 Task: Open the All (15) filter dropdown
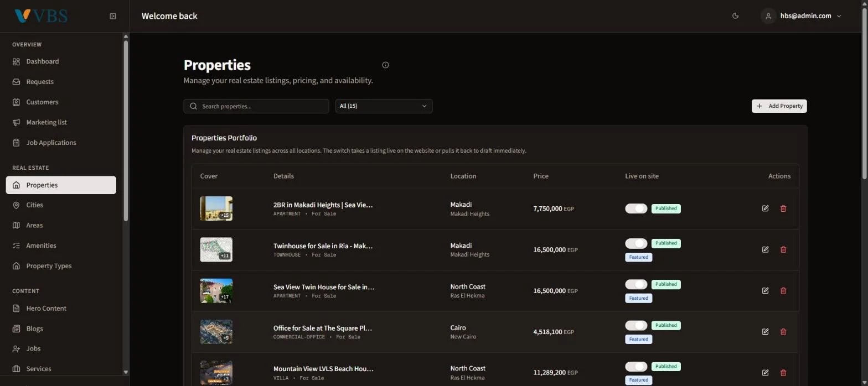384,106
